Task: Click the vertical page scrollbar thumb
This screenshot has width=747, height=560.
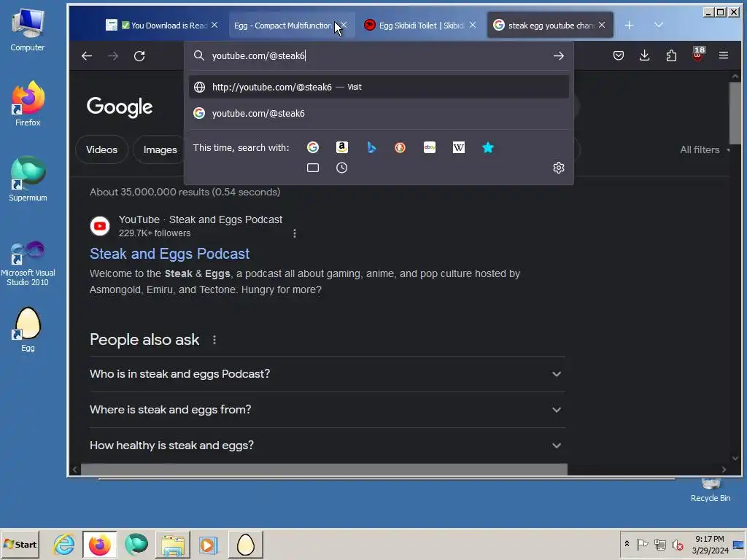Action: [x=735, y=112]
